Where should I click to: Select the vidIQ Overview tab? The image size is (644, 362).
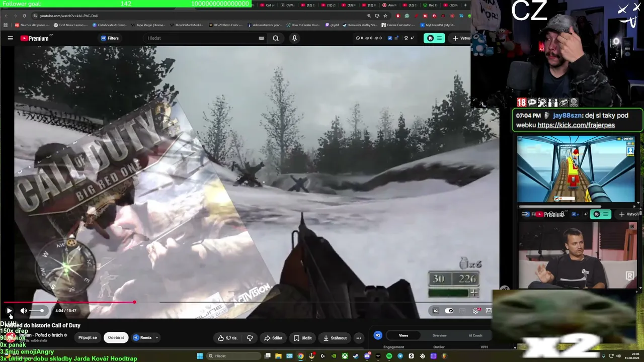point(439,335)
